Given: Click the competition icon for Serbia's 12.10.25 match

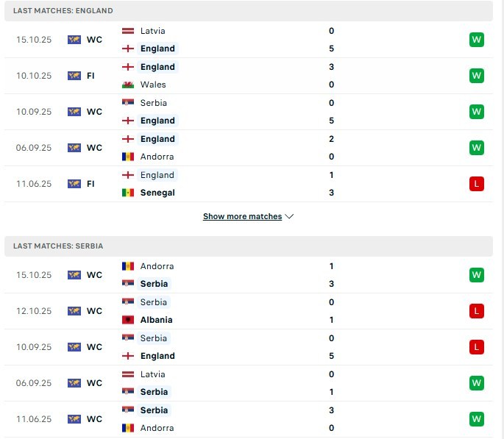Looking at the screenshot, I should click(x=74, y=311).
